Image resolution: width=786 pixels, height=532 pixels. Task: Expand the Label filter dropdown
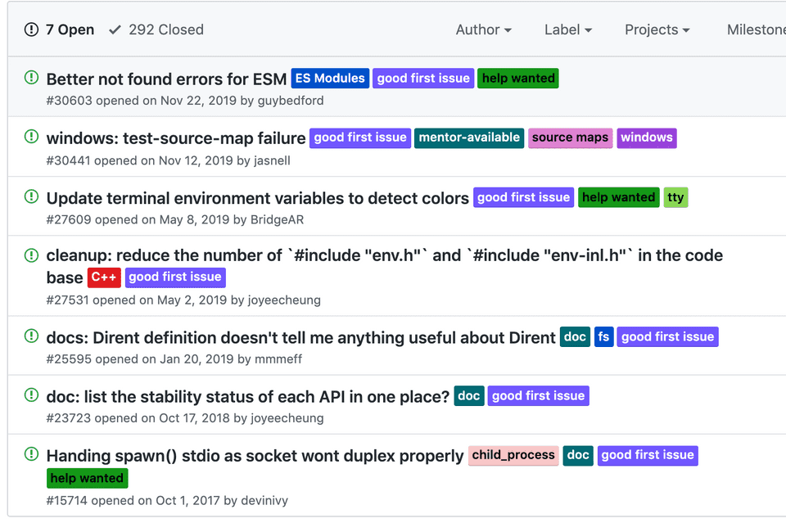coord(567,29)
